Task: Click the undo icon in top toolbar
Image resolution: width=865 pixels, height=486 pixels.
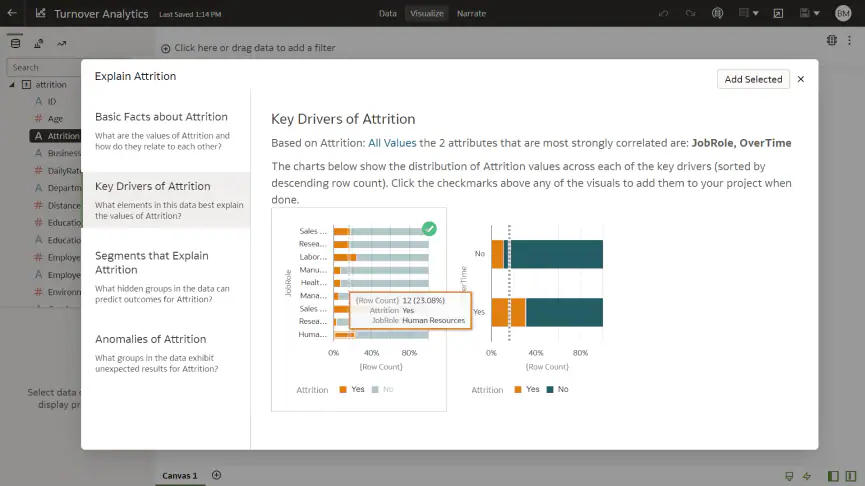Action: tap(664, 14)
